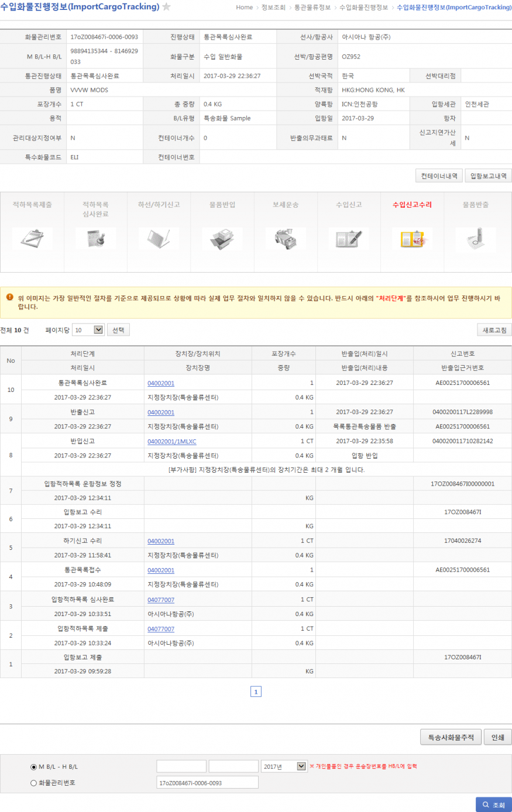Click the 보세운송 truck step icon
Viewport: 512px width, 812px height.
click(286, 238)
